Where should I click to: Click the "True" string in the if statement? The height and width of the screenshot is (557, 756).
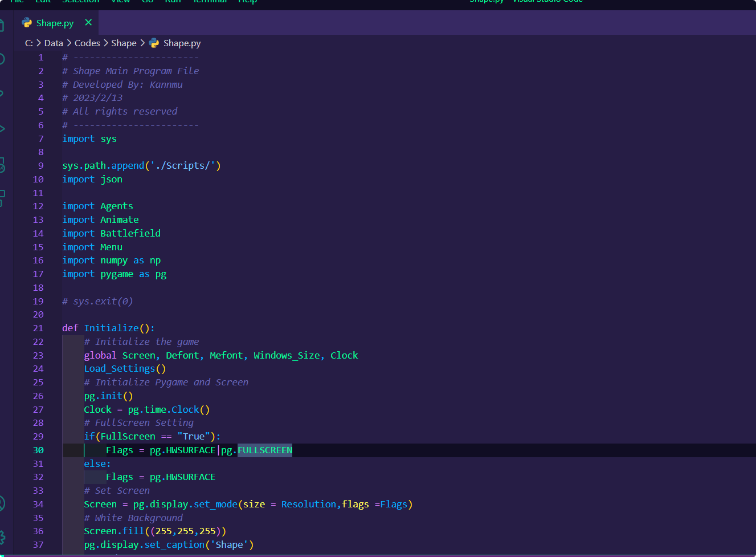pyautogui.click(x=193, y=437)
